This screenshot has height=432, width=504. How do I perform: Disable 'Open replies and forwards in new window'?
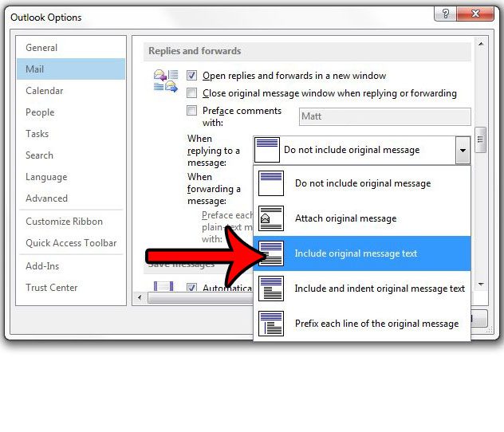coord(191,76)
